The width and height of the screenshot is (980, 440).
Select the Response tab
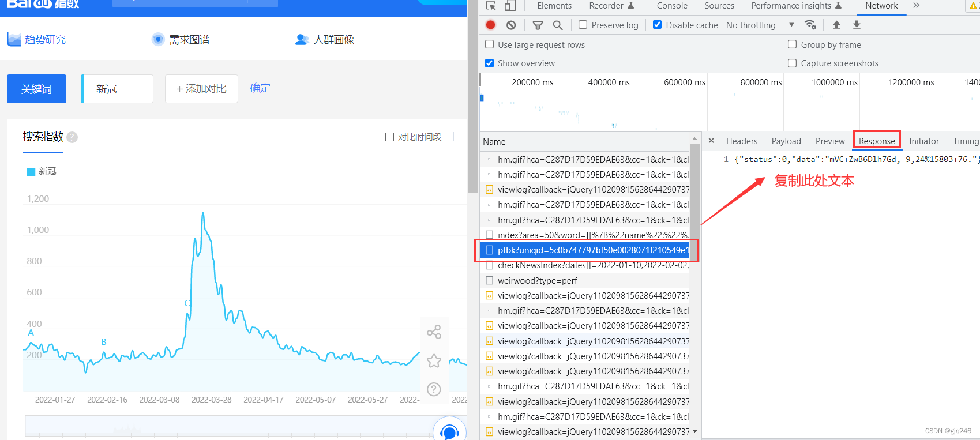tap(877, 141)
